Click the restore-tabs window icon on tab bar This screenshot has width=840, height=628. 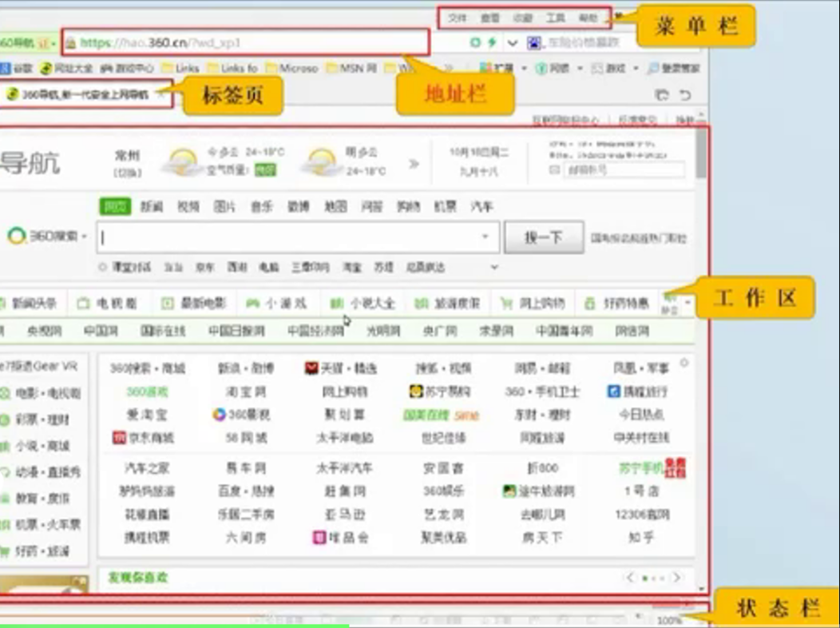click(662, 95)
